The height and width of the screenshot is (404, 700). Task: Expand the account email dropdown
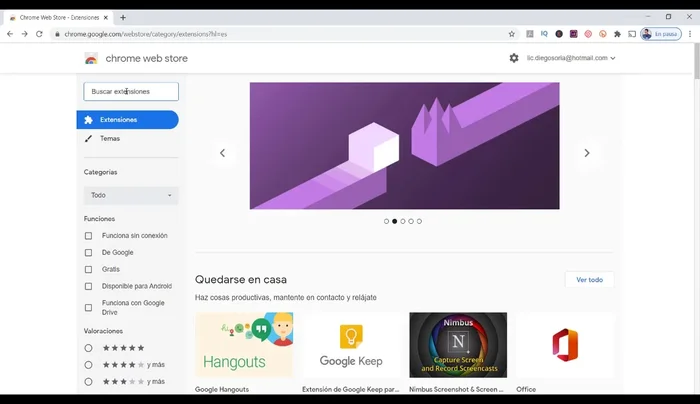pos(571,58)
